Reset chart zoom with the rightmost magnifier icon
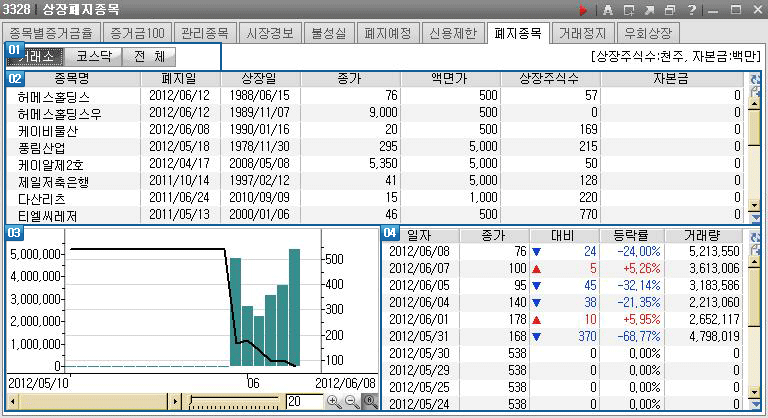Screen dimensions: 768x418 coord(369,401)
